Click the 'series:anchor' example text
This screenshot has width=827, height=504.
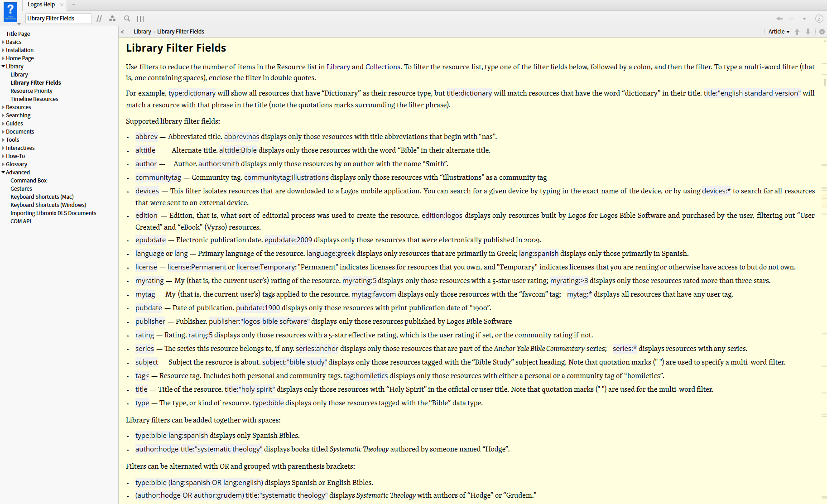tap(317, 349)
